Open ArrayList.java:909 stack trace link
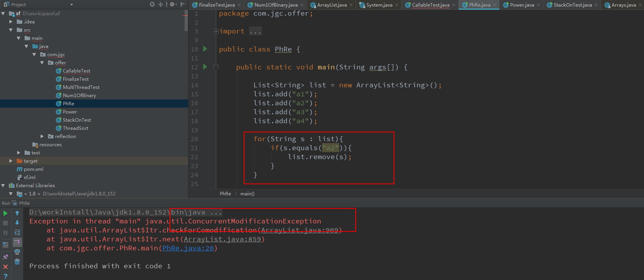This screenshot has height=280, width=644. pyautogui.click(x=299, y=230)
